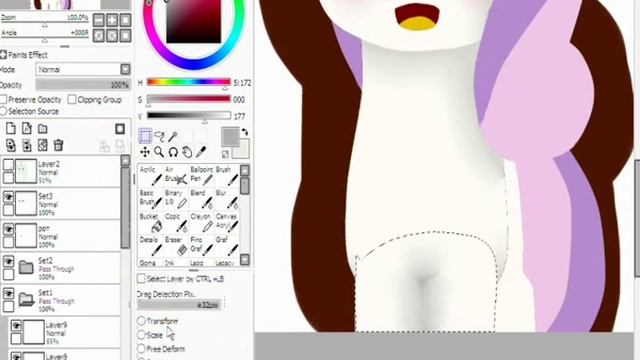Click the zoom out minus button
The image size is (640, 360).
98,20
